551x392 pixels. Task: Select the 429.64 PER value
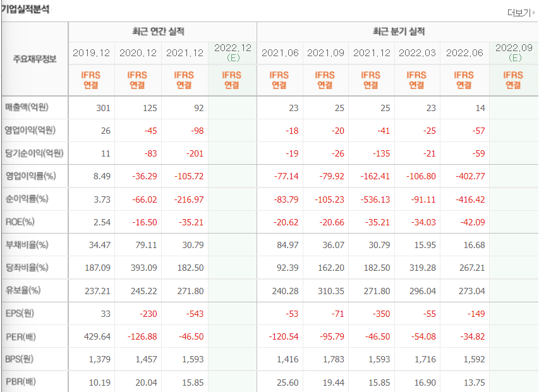pos(97,337)
